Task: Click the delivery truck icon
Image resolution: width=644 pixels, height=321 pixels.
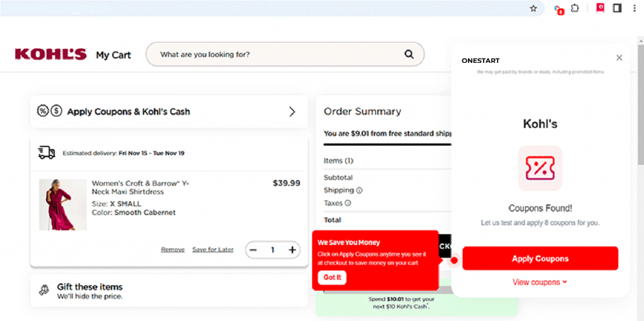Action: (x=47, y=153)
